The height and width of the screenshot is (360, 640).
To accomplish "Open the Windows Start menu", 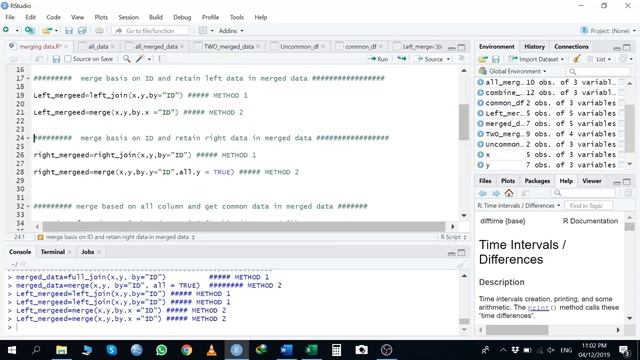I will [12, 350].
